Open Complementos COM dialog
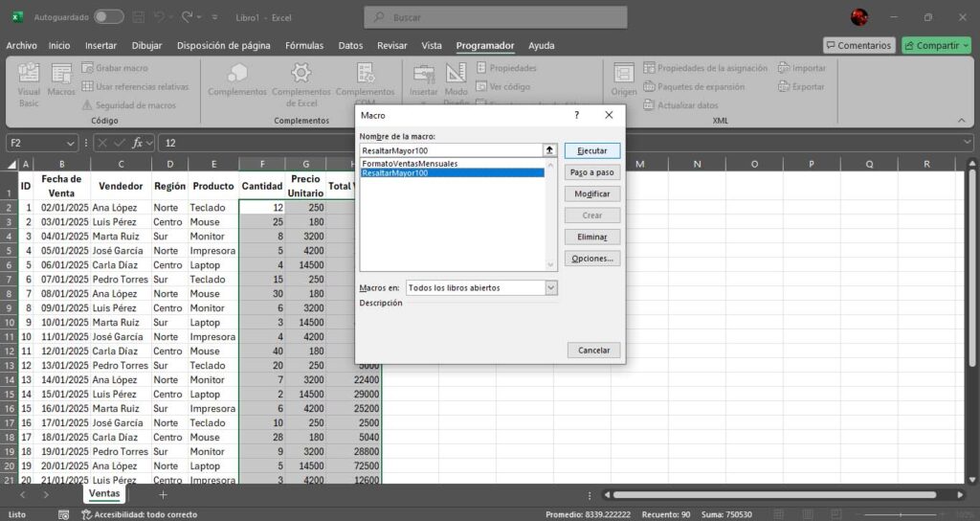Image resolution: width=980 pixels, height=521 pixels. pyautogui.click(x=365, y=83)
